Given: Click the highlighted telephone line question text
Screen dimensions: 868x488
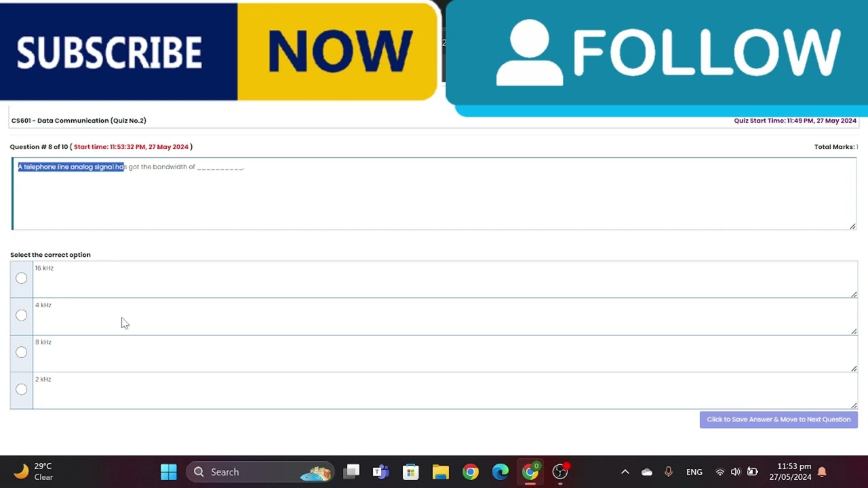Looking at the screenshot, I should point(71,167).
